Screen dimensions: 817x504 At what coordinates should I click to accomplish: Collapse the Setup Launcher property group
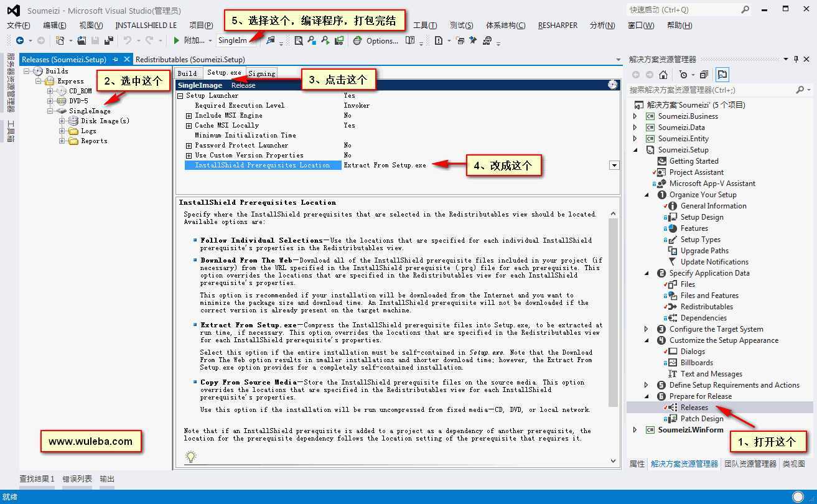[x=180, y=96]
